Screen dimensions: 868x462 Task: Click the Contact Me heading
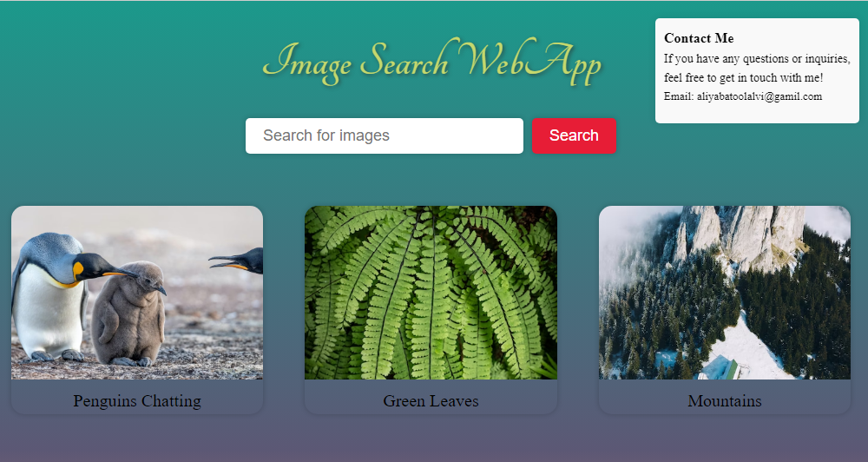point(699,38)
